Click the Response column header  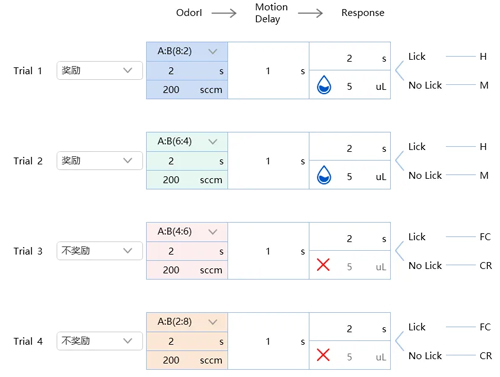[x=363, y=13]
